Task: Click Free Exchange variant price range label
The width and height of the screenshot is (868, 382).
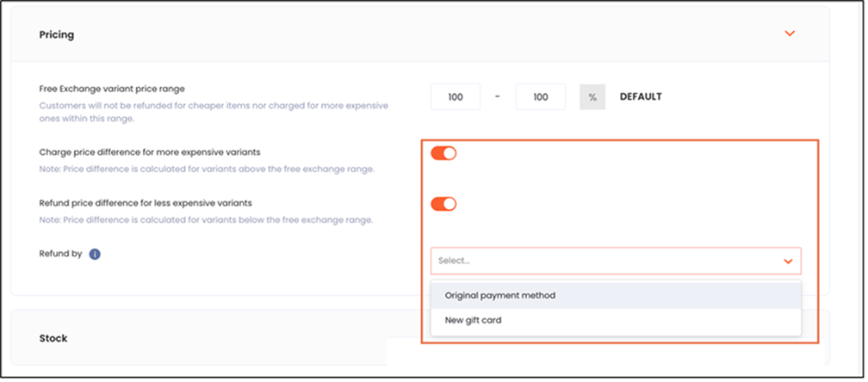Action: 112,89
